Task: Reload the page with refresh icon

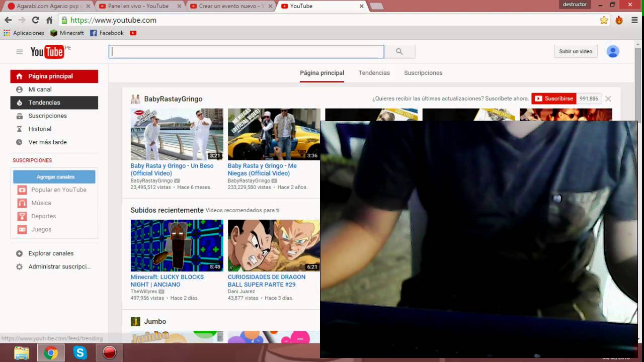Action: coord(35,20)
